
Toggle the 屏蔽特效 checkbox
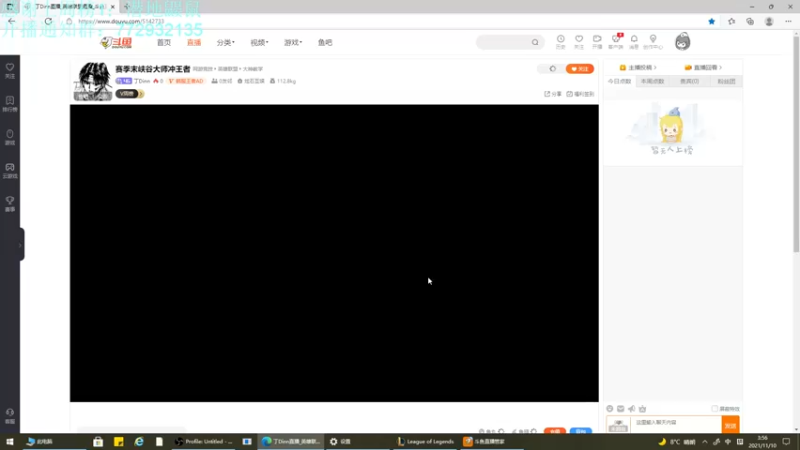(714, 409)
